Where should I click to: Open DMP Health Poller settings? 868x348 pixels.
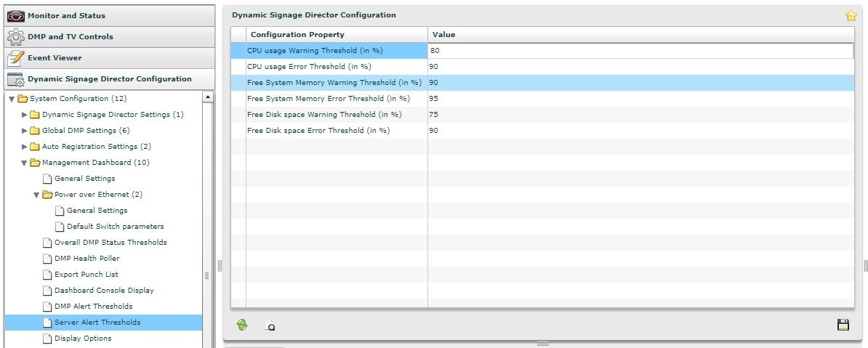coord(87,259)
